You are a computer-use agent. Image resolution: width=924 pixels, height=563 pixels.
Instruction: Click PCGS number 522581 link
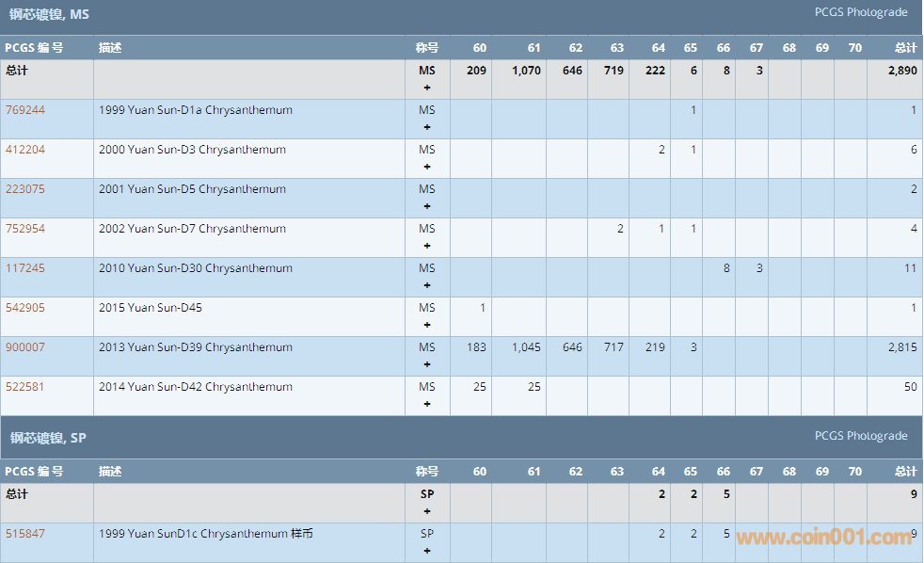coord(25,387)
